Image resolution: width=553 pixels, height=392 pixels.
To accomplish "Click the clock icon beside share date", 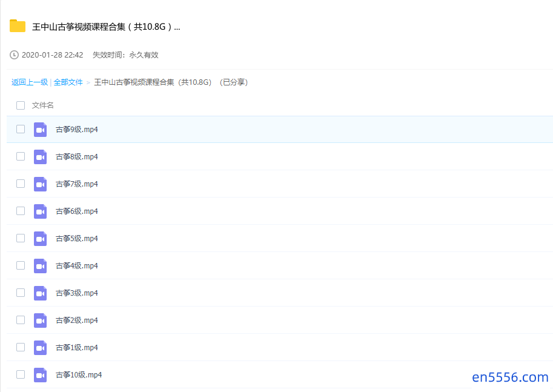I will (x=15, y=55).
